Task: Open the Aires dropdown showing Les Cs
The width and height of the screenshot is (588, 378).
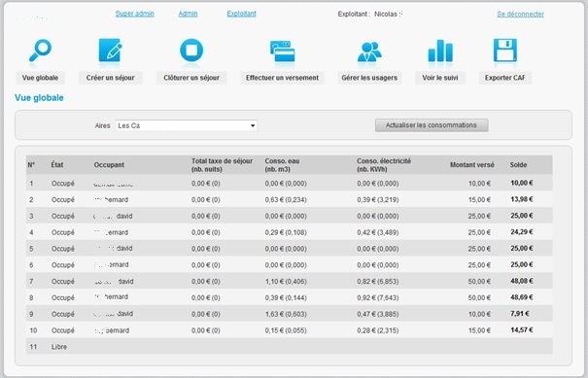Action: [187, 125]
